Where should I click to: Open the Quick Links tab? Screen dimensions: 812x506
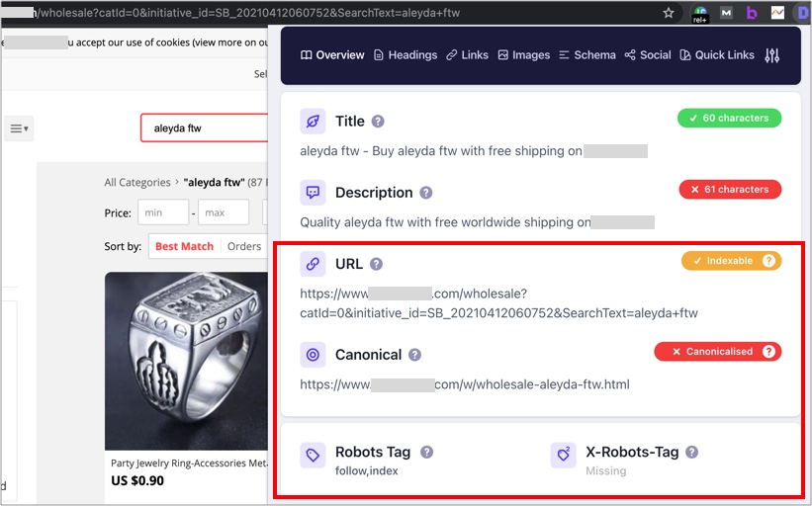(717, 54)
